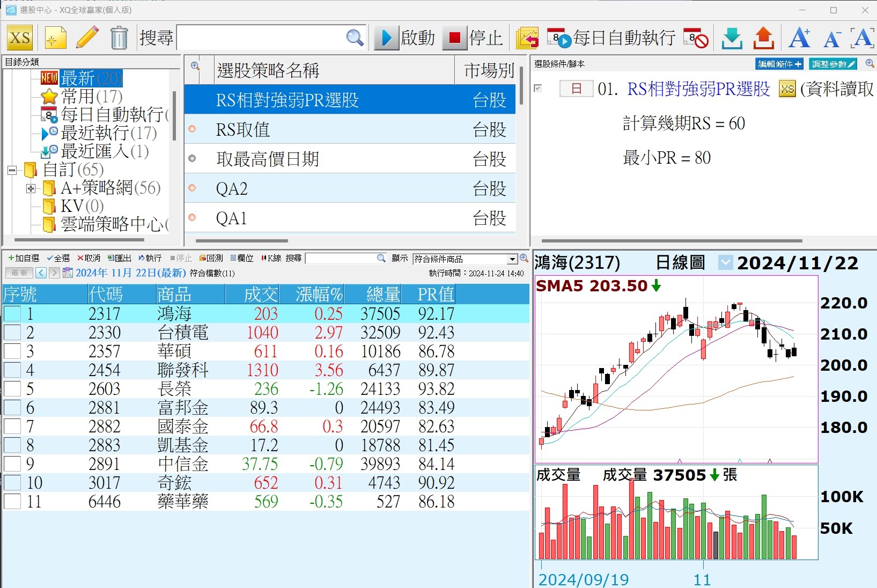Open the XS script editor icon

coord(20,38)
